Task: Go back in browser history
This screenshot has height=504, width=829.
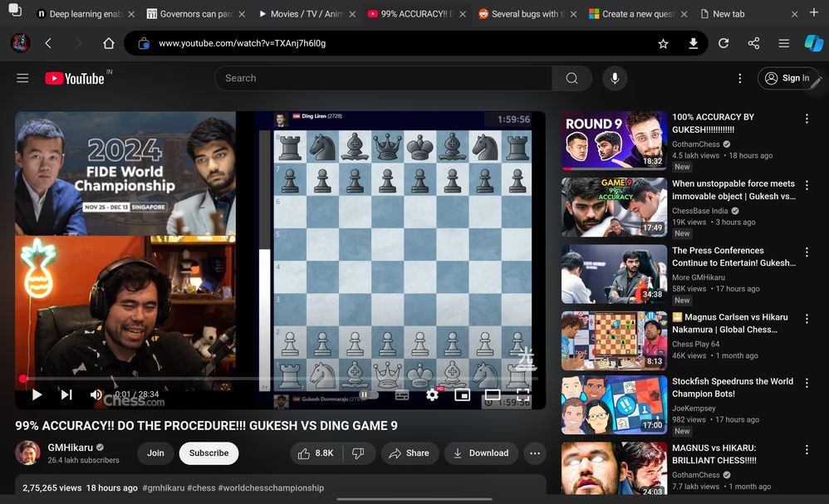Action: [x=48, y=43]
